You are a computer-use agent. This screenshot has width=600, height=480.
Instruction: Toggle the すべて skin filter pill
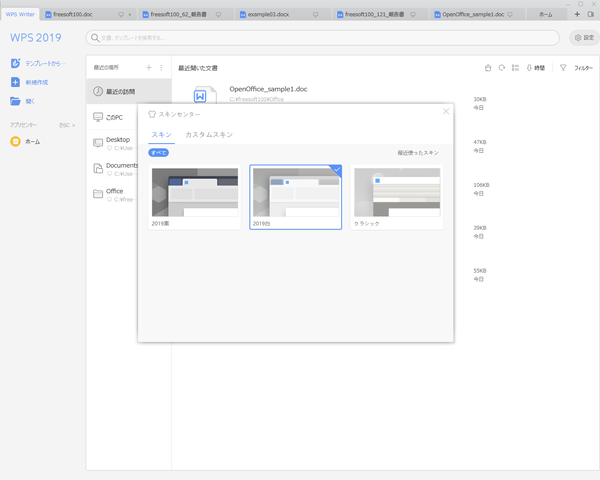pyautogui.click(x=158, y=153)
